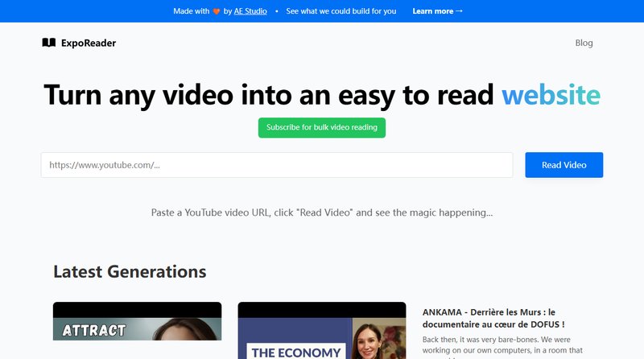
Task: Click the ExpoReader brand name text
Action: point(89,43)
